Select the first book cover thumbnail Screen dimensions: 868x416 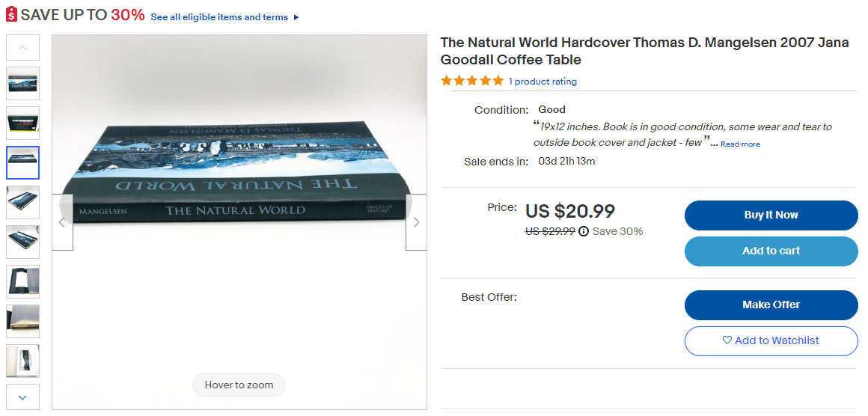[22, 84]
